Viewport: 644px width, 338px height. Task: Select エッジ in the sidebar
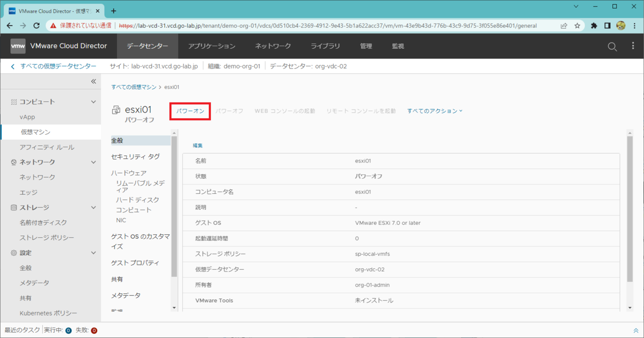(28, 192)
